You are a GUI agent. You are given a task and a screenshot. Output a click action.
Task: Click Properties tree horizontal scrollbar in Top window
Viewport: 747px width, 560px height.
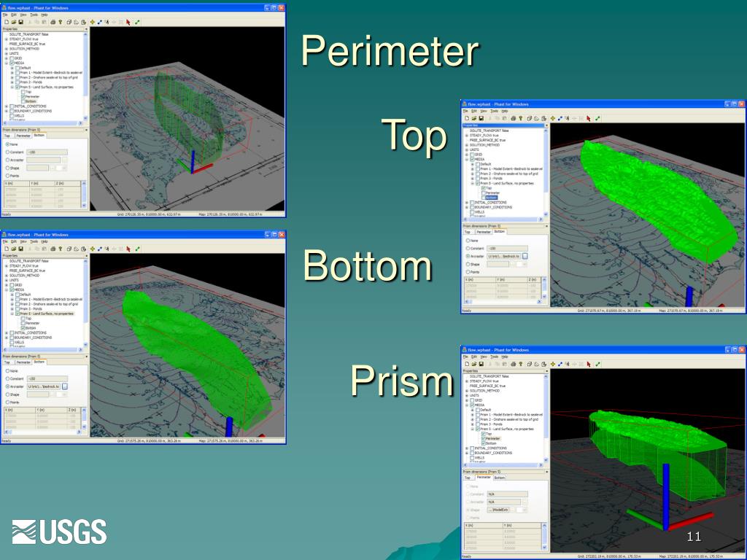(x=503, y=219)
